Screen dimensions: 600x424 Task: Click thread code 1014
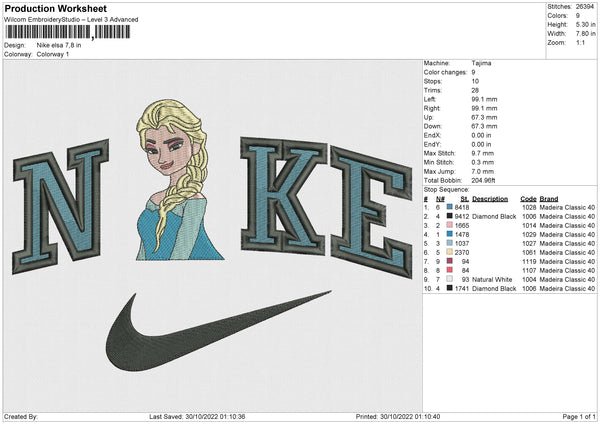click(x=529, y=225)
